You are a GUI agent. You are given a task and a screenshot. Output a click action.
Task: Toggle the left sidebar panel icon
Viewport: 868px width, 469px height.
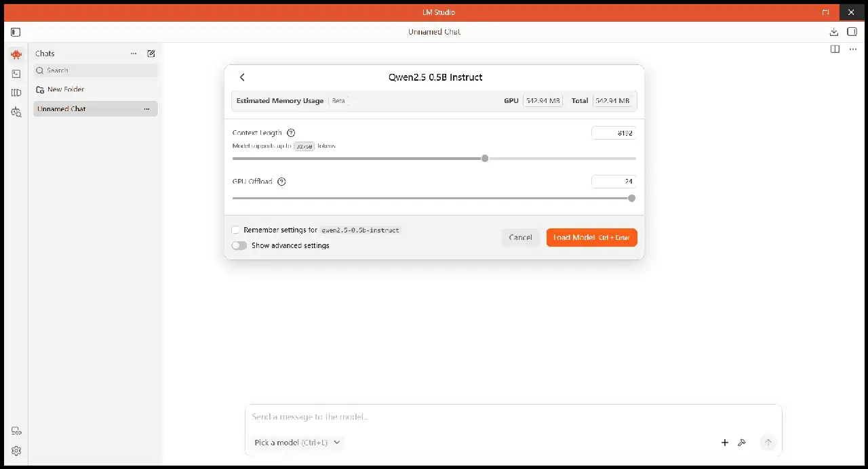pos(16,32)
